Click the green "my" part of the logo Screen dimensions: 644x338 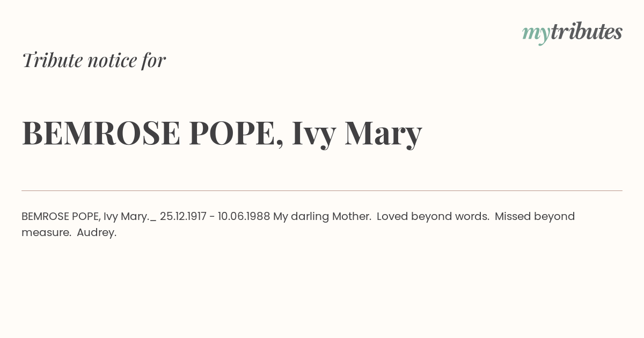tap(536, 34)
